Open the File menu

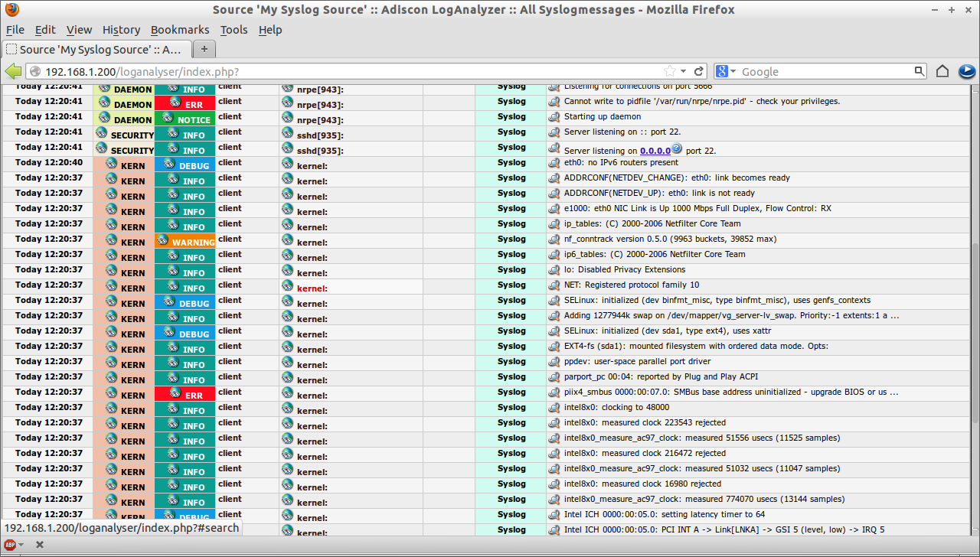click(x=15, y=30)
